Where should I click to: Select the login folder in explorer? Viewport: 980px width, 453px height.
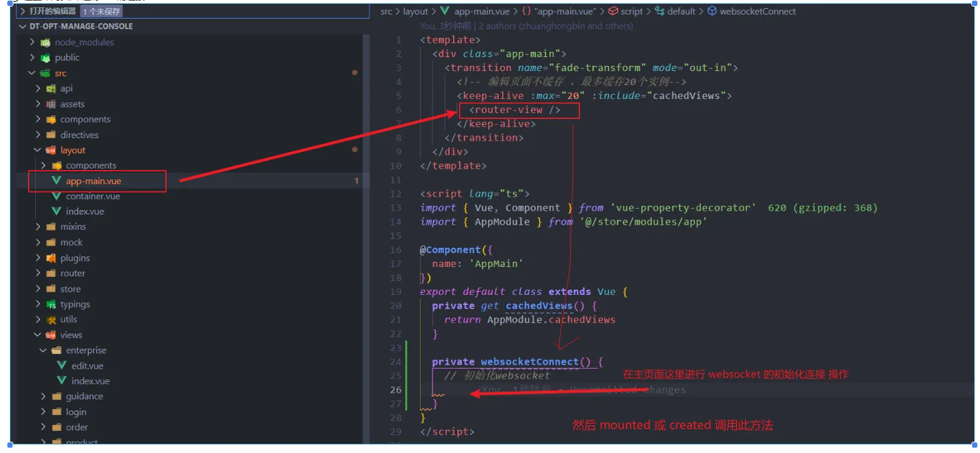[x=76, y=412]
